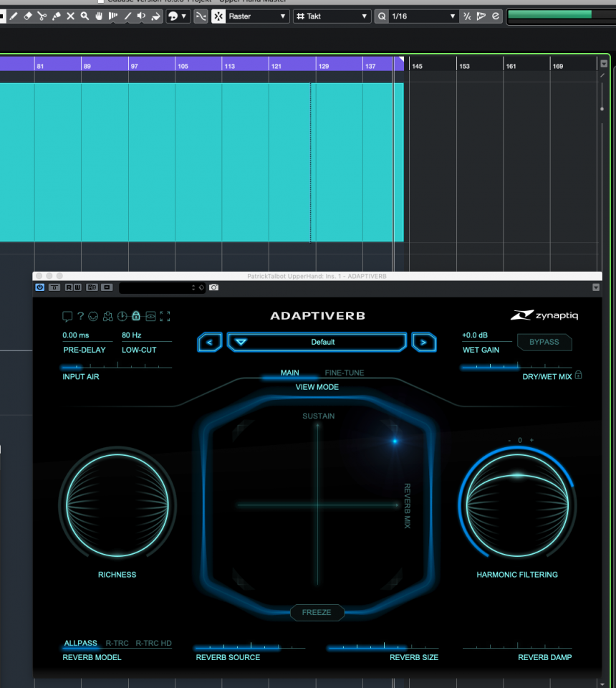Toggle AudioWarp Quantize

[x=481, y=16]
